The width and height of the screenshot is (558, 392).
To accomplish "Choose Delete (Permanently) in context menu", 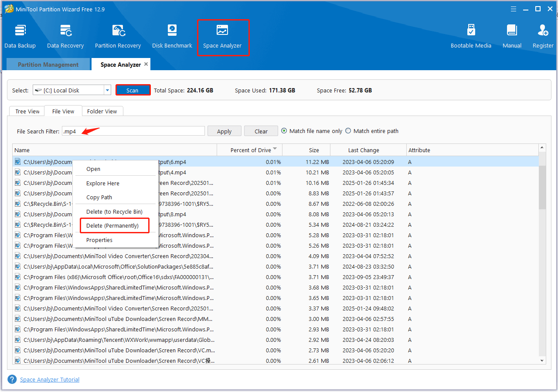I will click(x=116, y=225).
